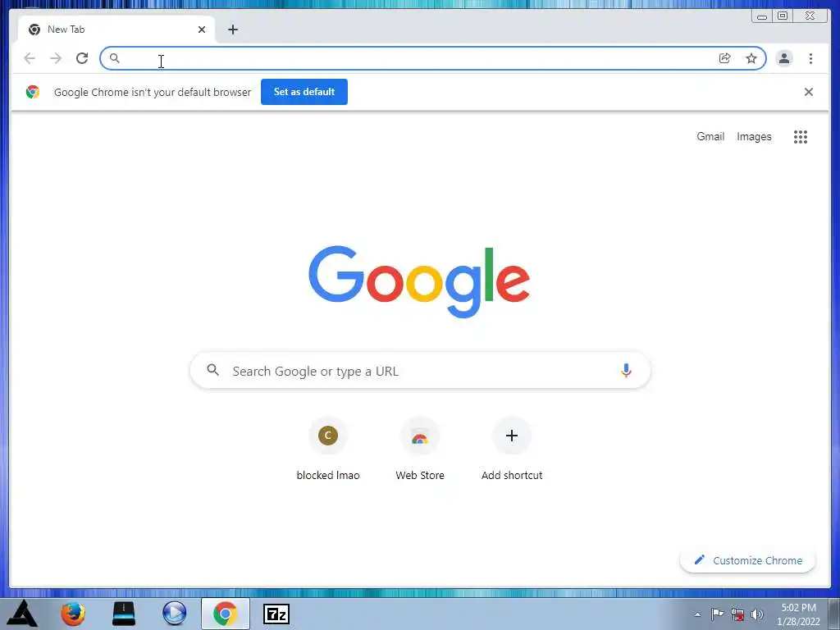Click the magnifier icon in Google search box
This screenshot has height=630, width=840.
212,370
